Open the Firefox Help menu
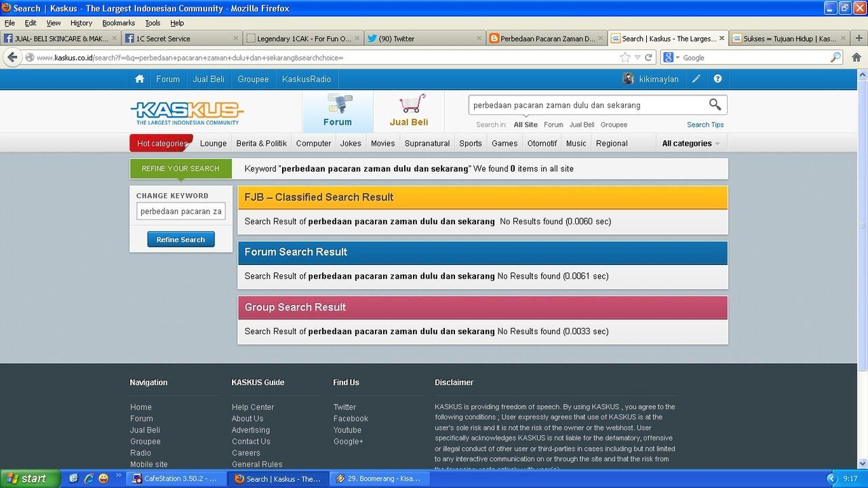The width and height of the screenshot is (868, 488). click(x=177, y=23)
